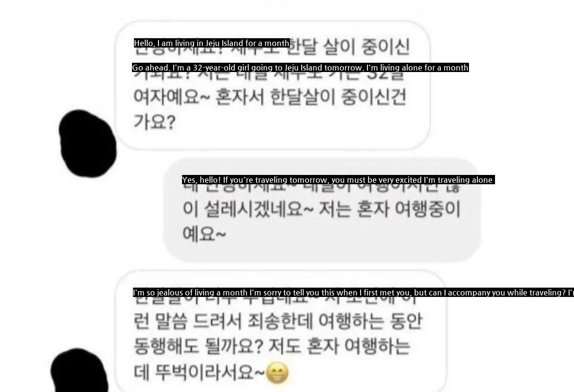Click the '여자예요~ 혼자서 한달살이 중이신건' text line
The image size is (574, 392).
pos(270,97)
